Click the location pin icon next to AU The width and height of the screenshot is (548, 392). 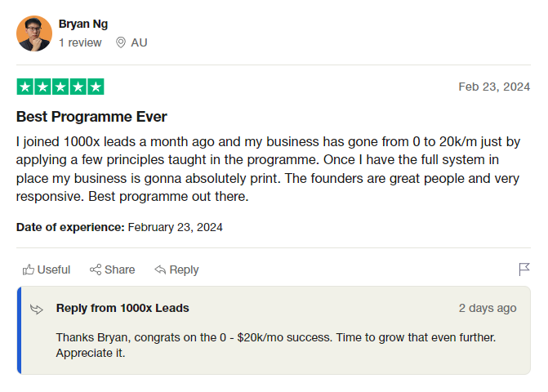coord(121,42)
